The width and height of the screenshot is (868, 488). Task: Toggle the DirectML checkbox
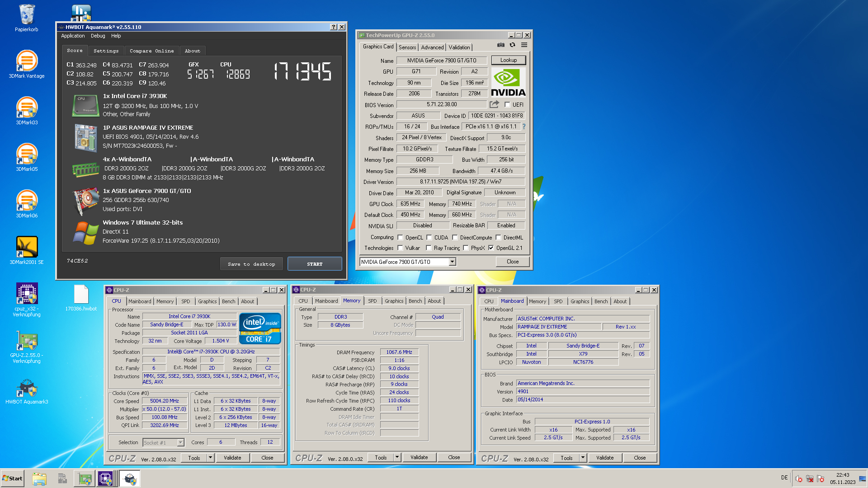click(x=498, y=238)
